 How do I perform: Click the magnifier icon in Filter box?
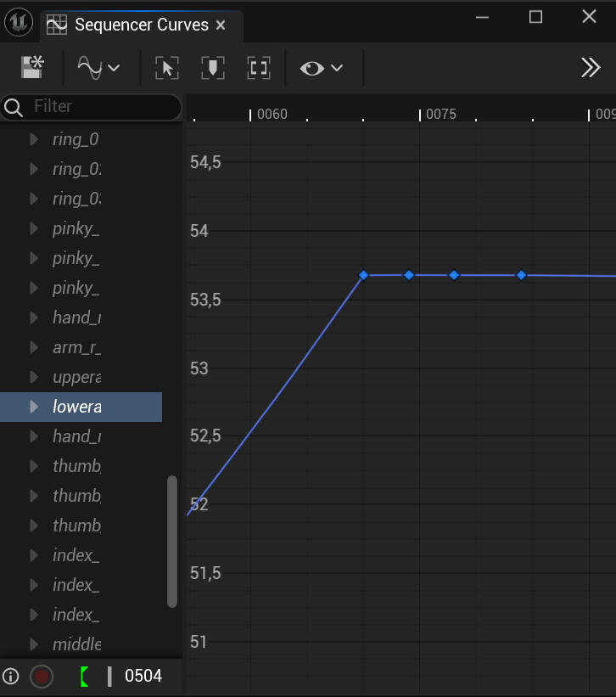tap(14, 108)
